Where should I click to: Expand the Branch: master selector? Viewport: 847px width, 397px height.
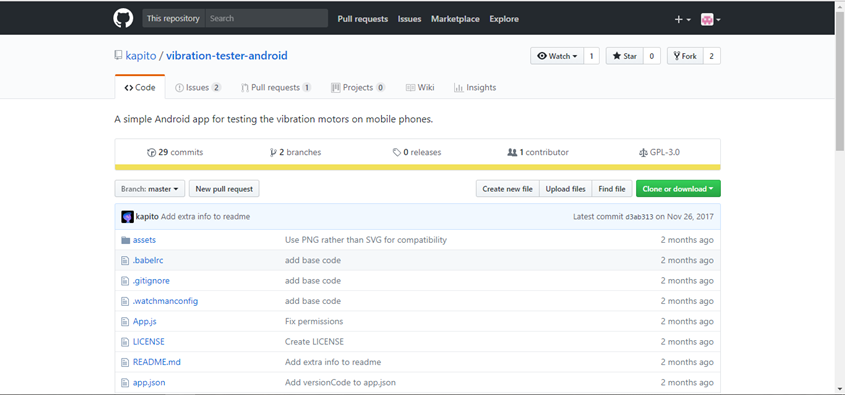pos(150,189)
